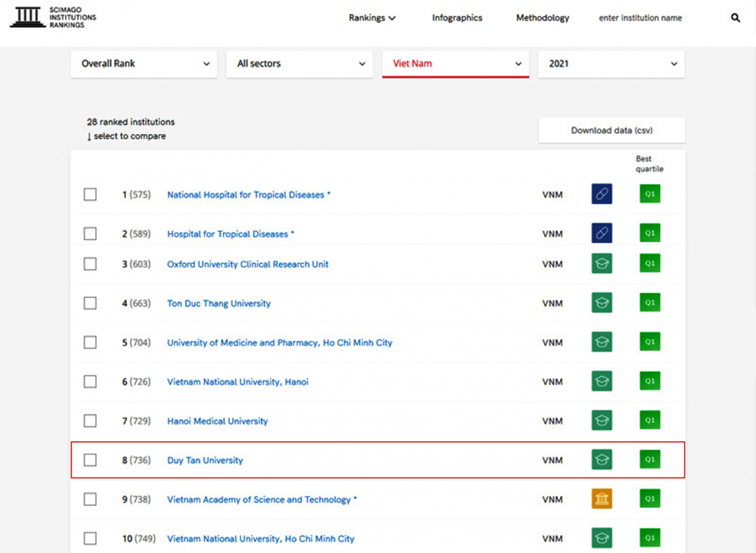Click the Q1 badge for National Hospital for Tropical Diseases

point(650,194)
